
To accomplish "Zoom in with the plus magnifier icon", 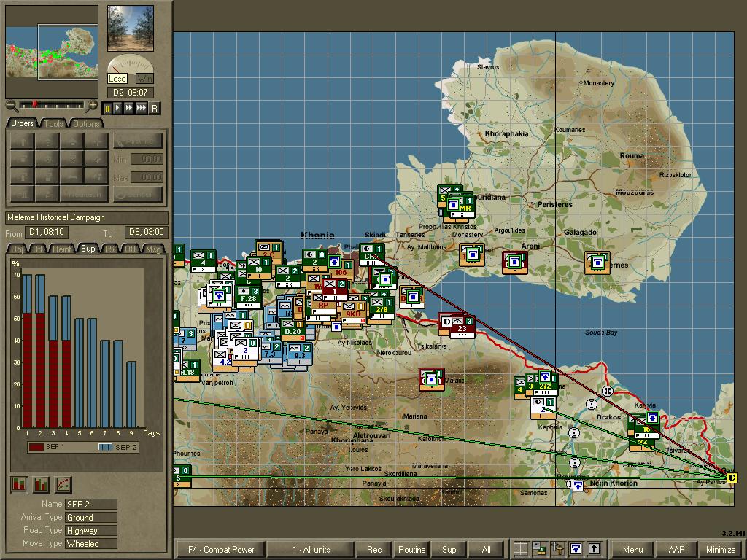I will (92, 106).
